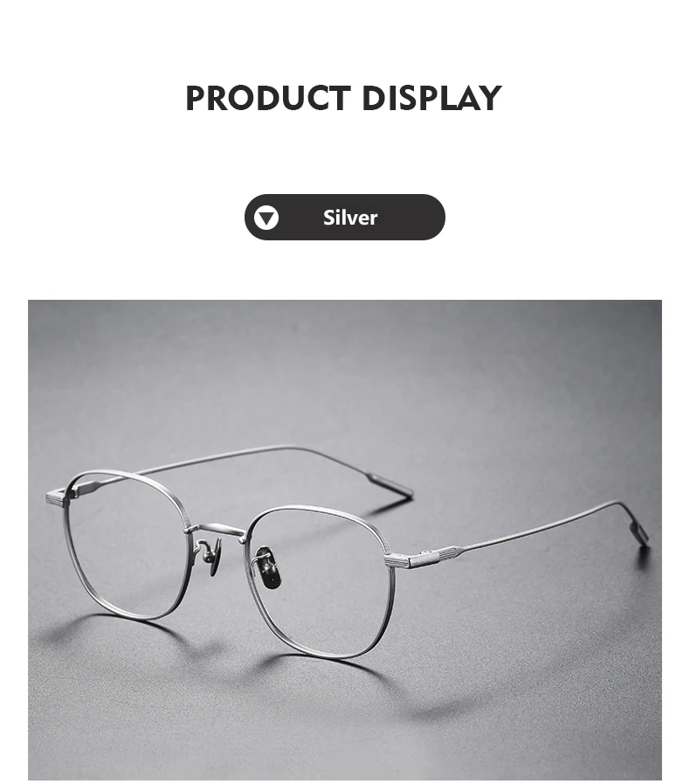The image size is (690, 784).
Task: Click the larger front lens of the glasses
Action: tap(320, 582)
